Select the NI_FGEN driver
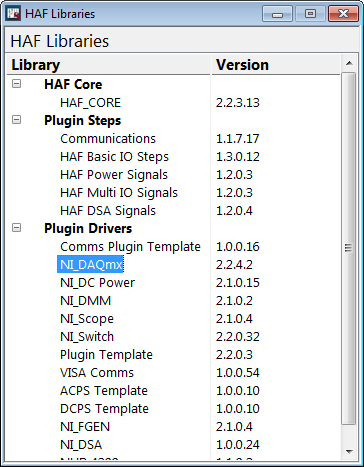 point(85,427)
